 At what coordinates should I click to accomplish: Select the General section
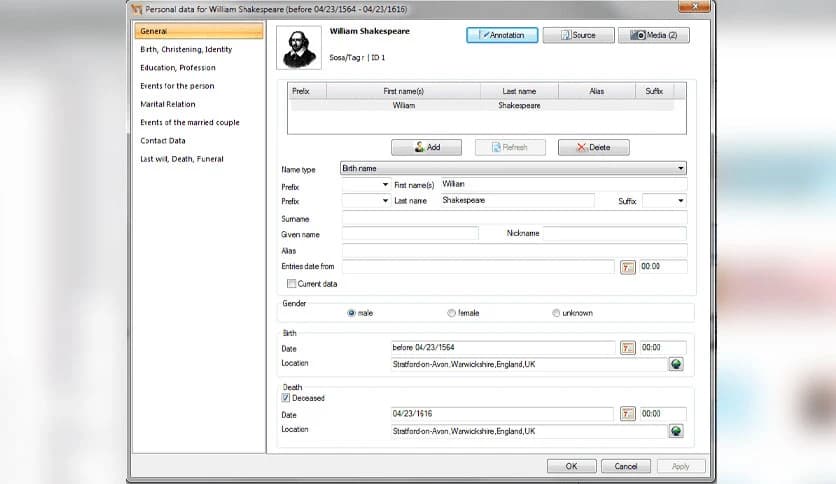tap(199, 31)
